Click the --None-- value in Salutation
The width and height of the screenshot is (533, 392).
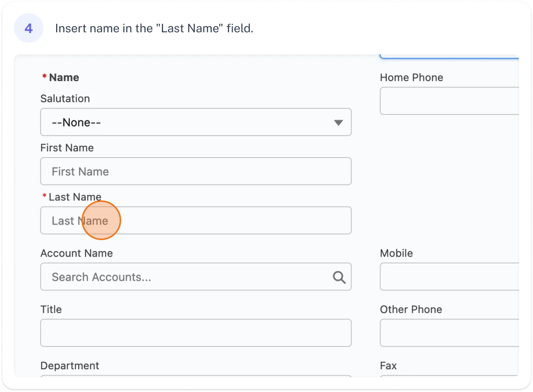pos(76,123)
